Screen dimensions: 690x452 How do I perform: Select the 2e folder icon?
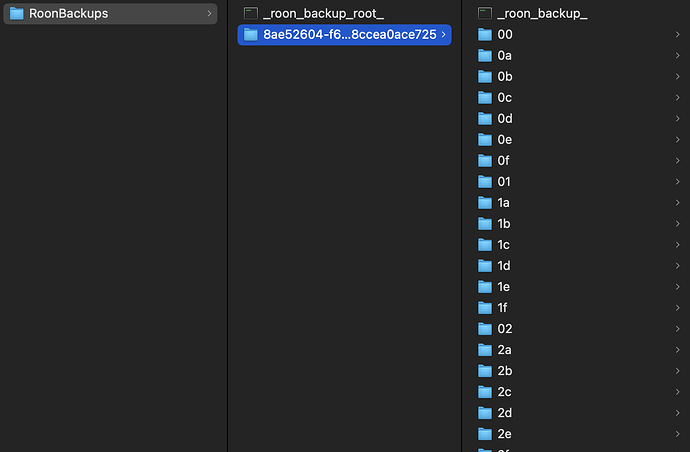pyautogui.click(x=485, y=434)
